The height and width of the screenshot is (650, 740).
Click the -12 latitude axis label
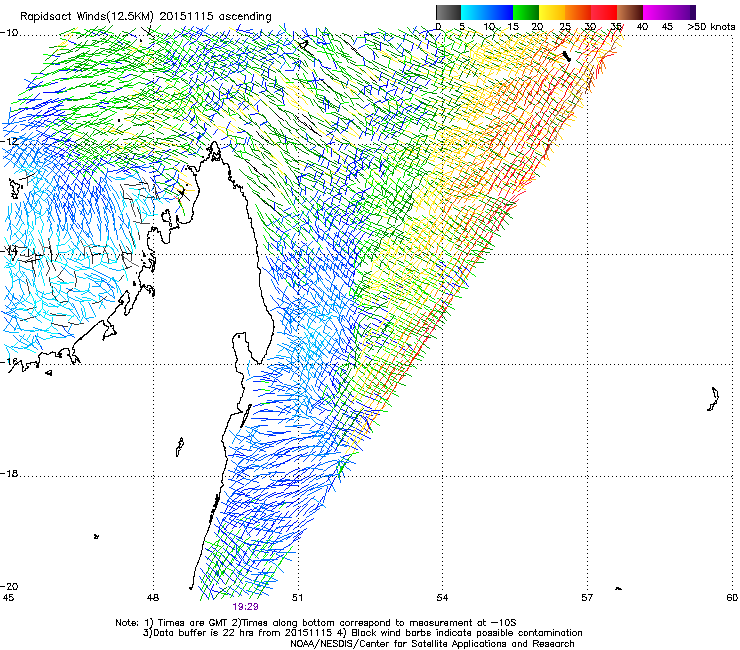(x=9, y=142)
